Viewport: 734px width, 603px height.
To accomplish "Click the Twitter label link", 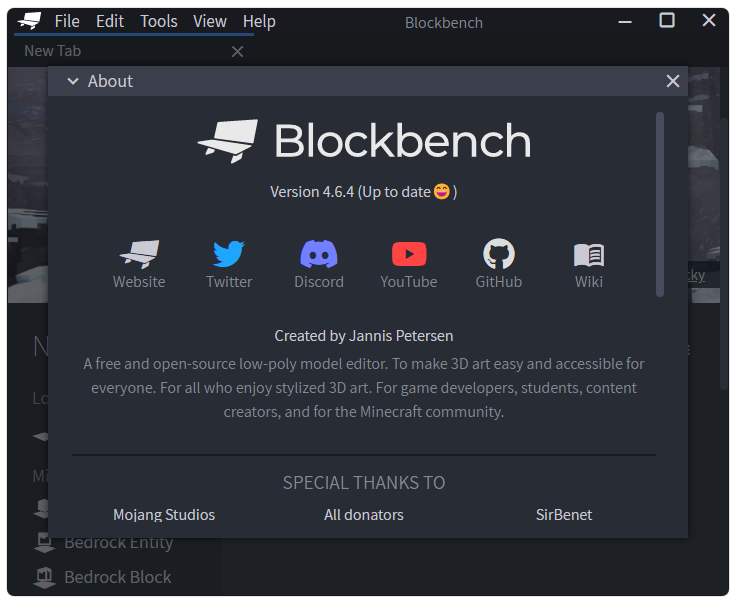I will pyautogui.click(x=229, y=282).
